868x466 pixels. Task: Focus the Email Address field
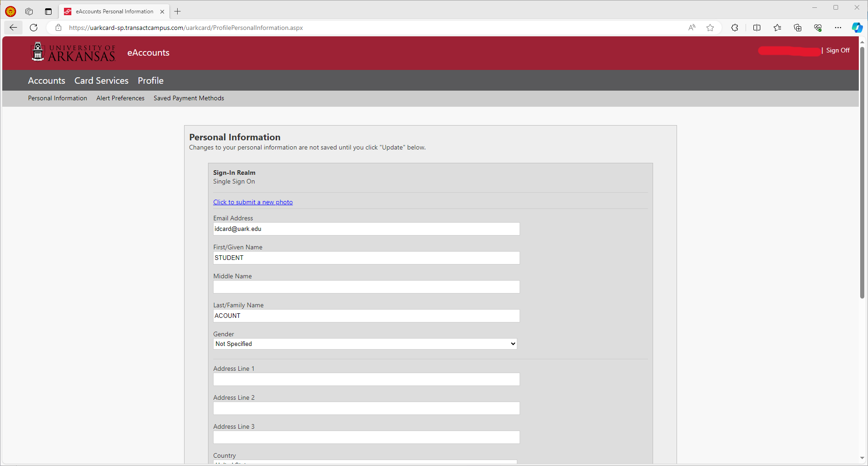coord(366,229)
